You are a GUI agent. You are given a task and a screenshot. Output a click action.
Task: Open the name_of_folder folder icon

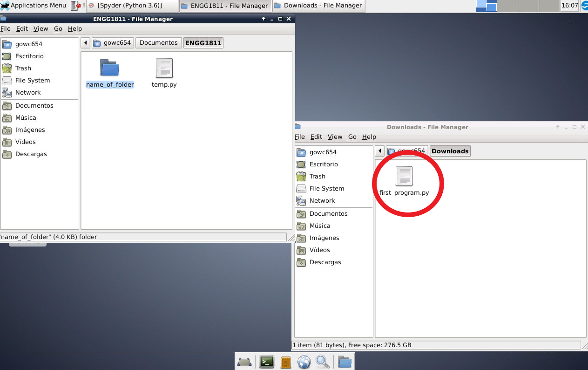[x=110, y=68]
